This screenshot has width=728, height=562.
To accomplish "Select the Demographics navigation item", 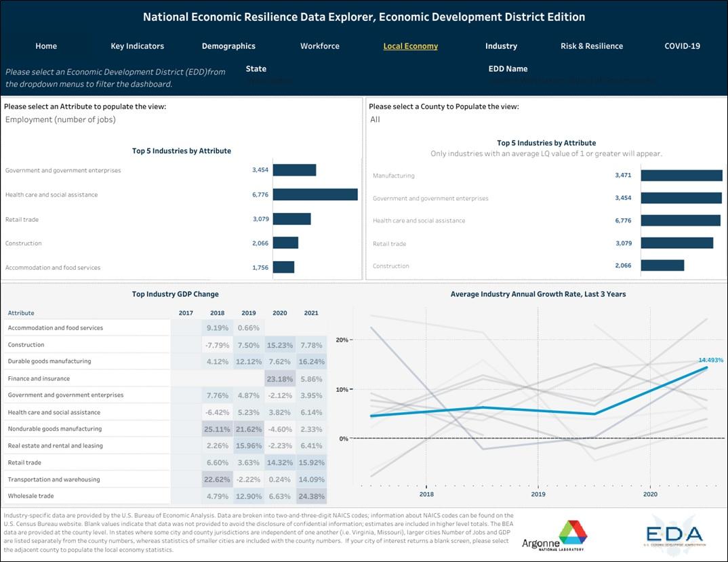I will 228,45.
